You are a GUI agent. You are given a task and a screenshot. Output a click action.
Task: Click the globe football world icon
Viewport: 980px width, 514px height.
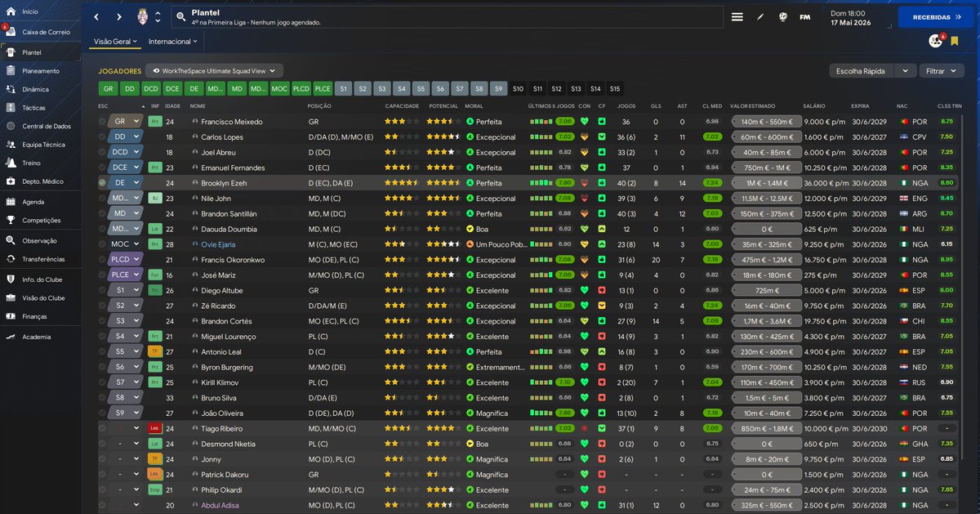coord(782,16)
